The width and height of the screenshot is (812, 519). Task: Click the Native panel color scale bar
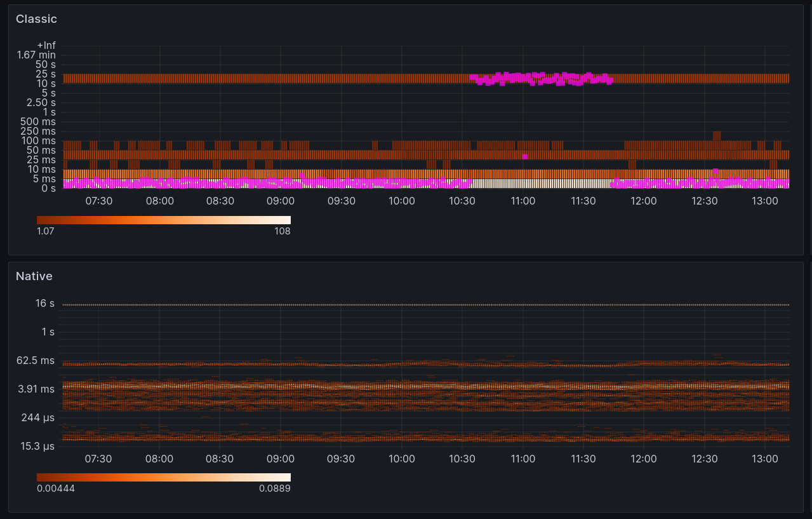click(x=164, y=476)
